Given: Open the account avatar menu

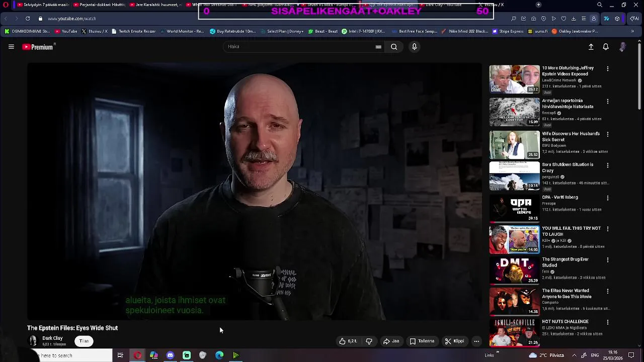Looking at the screenshot, I should (x=622, y=47).
